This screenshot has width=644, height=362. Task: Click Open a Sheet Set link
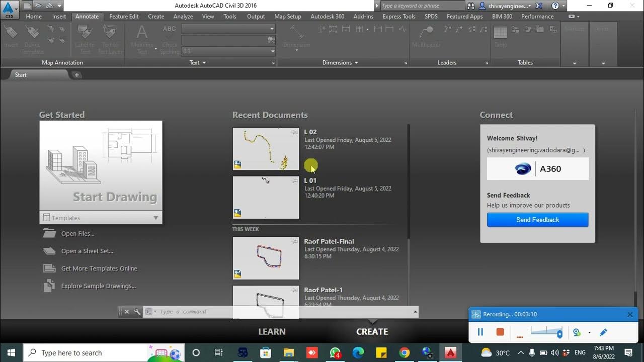point(87,251)
